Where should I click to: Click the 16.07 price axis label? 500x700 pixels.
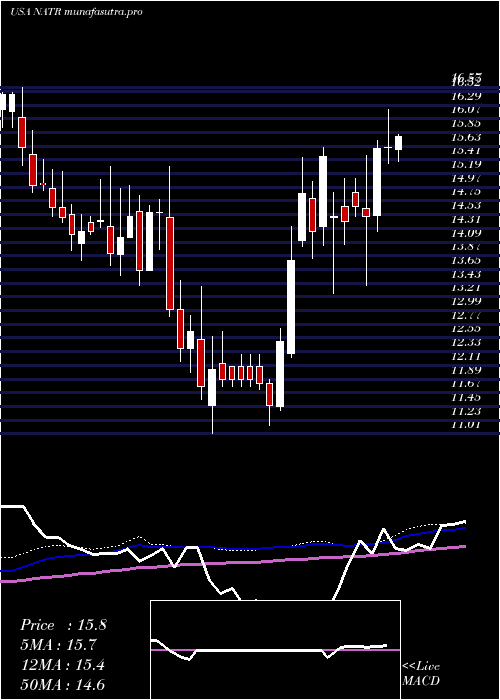click(466, 109)
